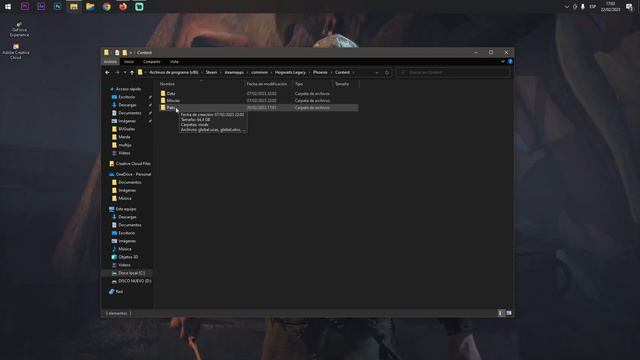Go to Archivos de programa (x86) breadcrumb
The height and width of the screenshot is (360, 640).
(x=173, y=72)
